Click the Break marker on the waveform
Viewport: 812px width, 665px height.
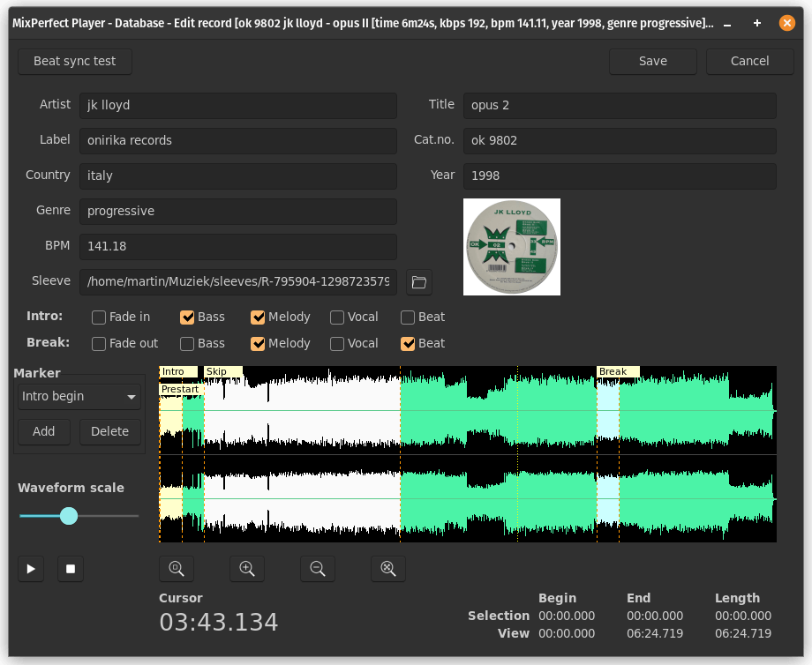tap(617, 372)
